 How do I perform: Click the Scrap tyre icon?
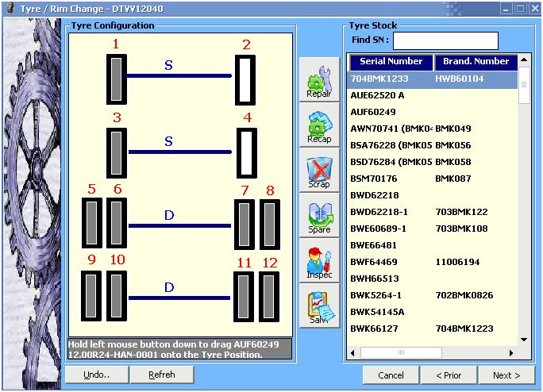[318, 170]
